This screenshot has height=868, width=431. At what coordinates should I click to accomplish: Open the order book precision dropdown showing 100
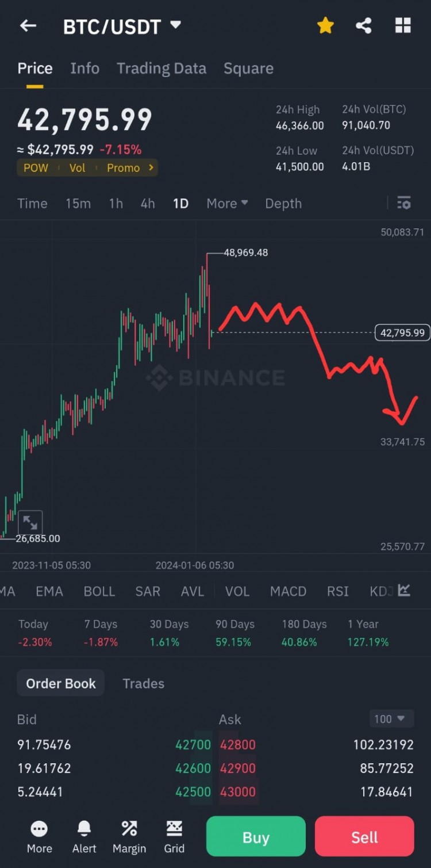pyautogui.click(x=391, y=718)
